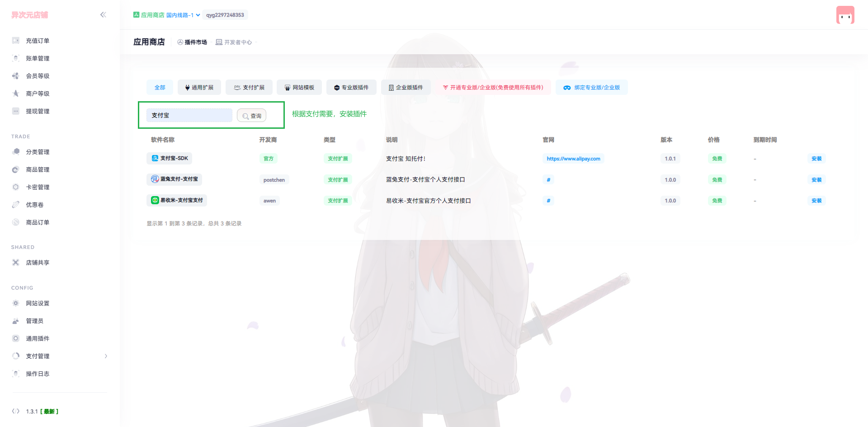The height and width of the screenshot is (427, 868).
Task: Click the 支付宝-SDK plugin icon
Action: click(155, 159)
